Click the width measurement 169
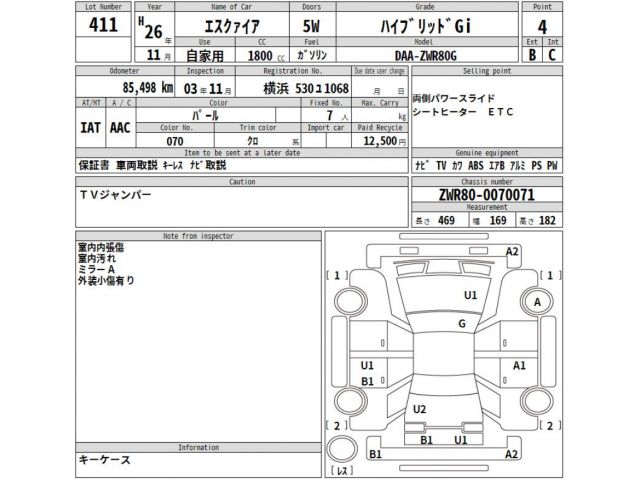 498,220
